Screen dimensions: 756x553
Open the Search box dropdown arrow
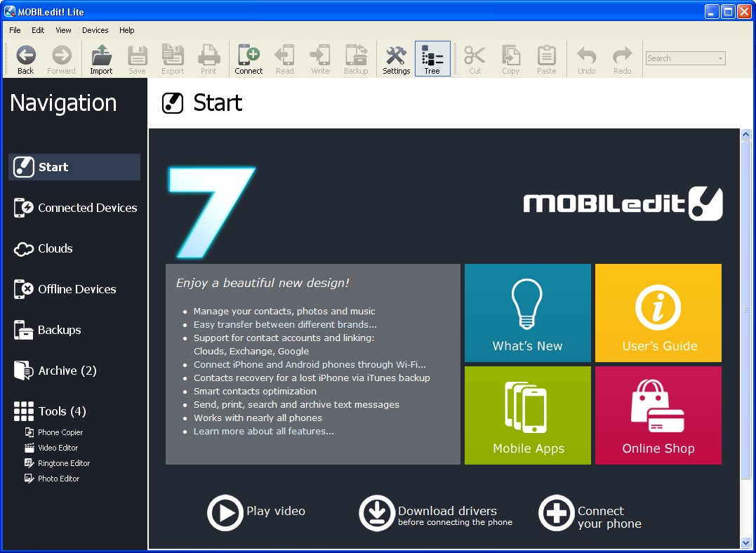pyautogui.click(x=720, y=58)
